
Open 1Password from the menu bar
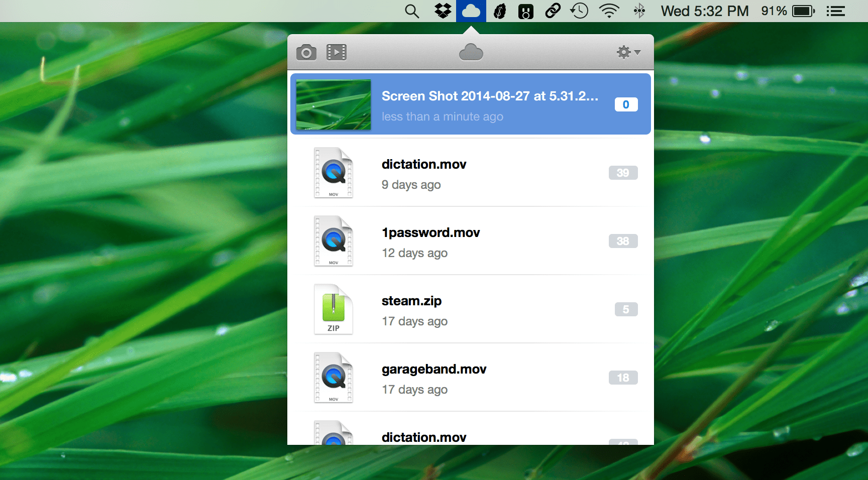click(525, 11)
